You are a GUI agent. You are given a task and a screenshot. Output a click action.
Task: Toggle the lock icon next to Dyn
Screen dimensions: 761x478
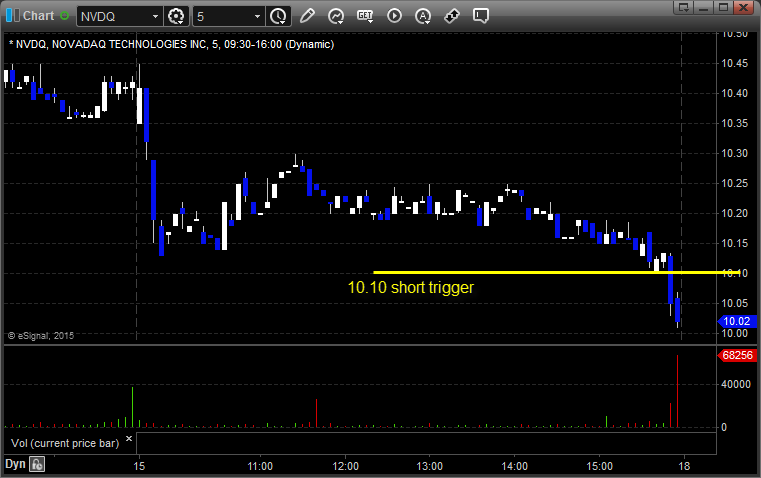[x=37, y=464]
